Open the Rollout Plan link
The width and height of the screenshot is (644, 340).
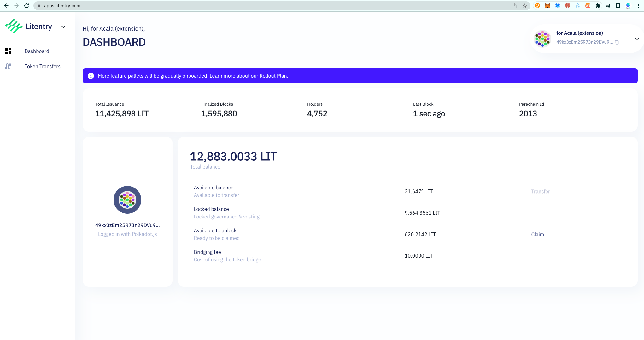click(273, 76)
